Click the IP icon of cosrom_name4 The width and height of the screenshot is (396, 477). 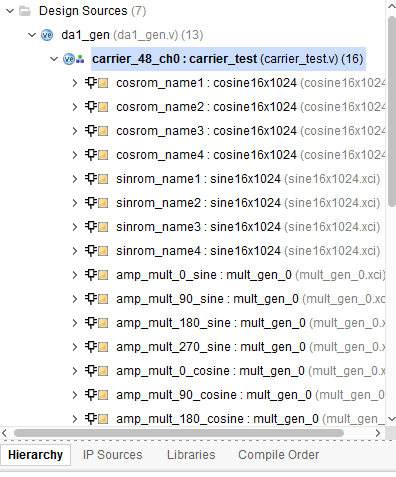[x=97, y=154]
